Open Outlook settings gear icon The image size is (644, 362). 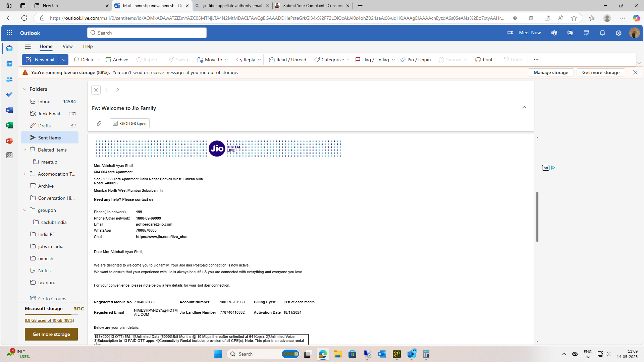tap(619, 33)
